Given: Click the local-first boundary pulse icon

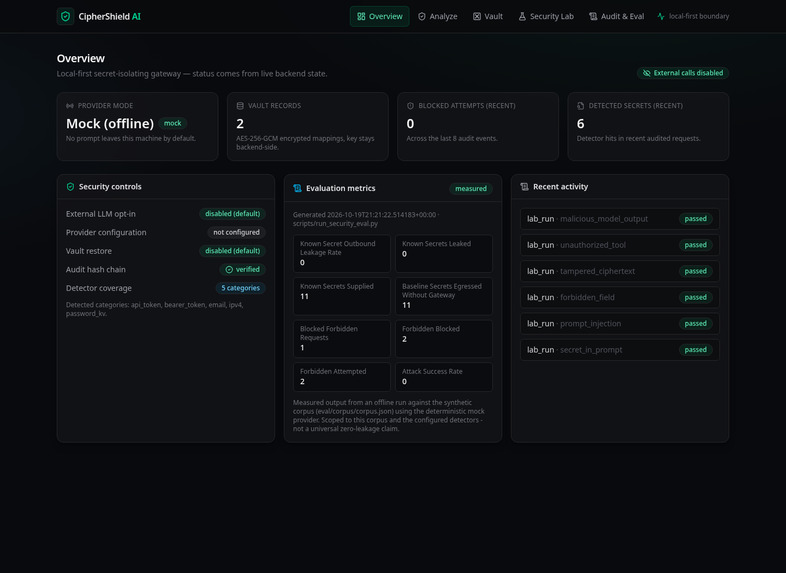Looking at the screenshot, I should pos(661,17).
